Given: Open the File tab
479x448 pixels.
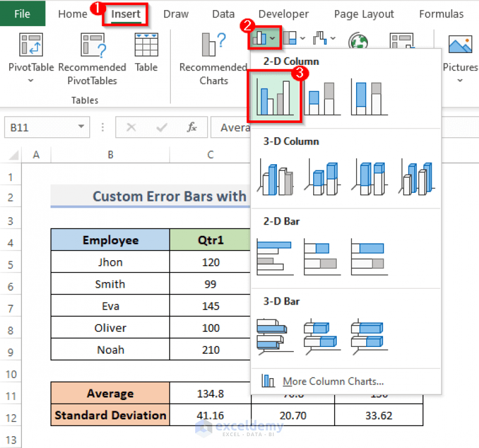Looking at the screenshot, I should (x=22, y=14).
